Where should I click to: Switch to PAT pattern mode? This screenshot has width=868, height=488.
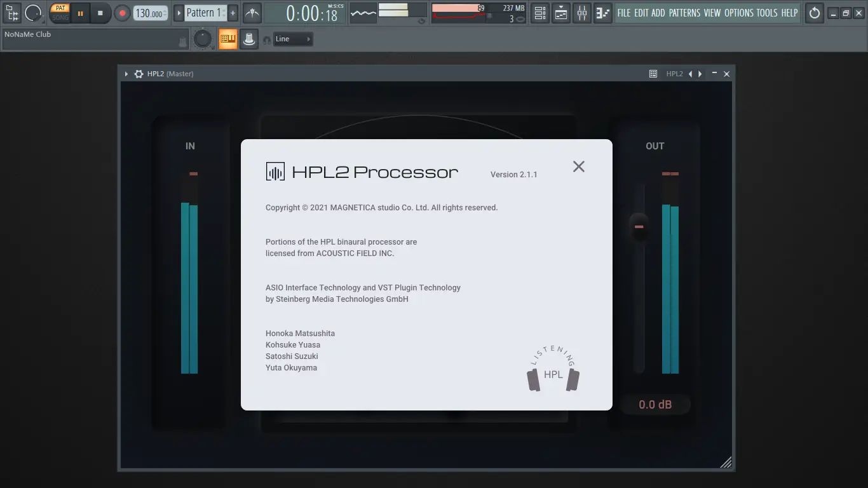click(x=60, y=8)
